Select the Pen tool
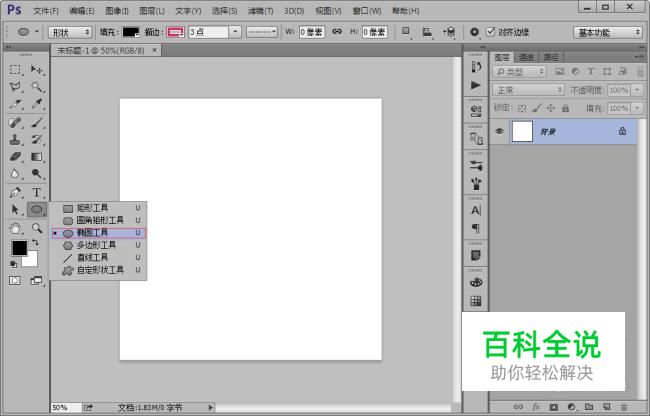Screen dimensions: 650x416 click(x=15, y=193)
